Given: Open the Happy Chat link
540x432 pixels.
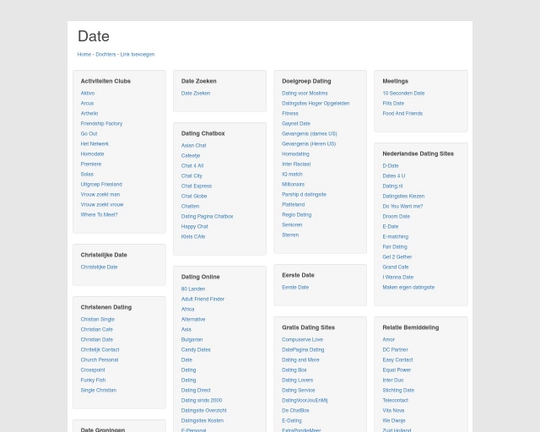Looking at the screenshot, I should pos(195,227).
